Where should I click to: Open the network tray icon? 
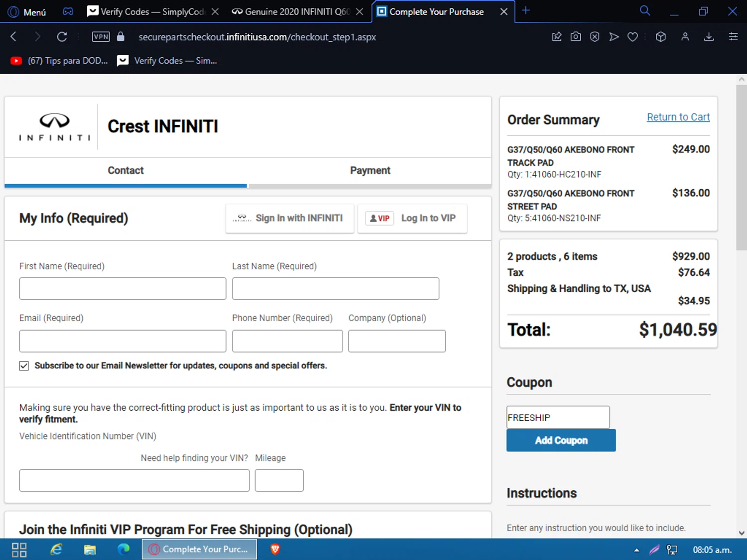[672, 550]
